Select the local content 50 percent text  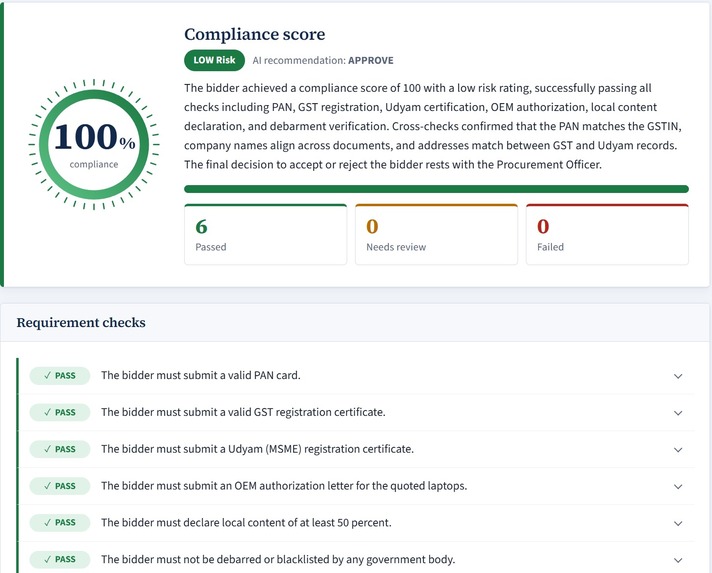pyautogui.click(x=246, y=523)
